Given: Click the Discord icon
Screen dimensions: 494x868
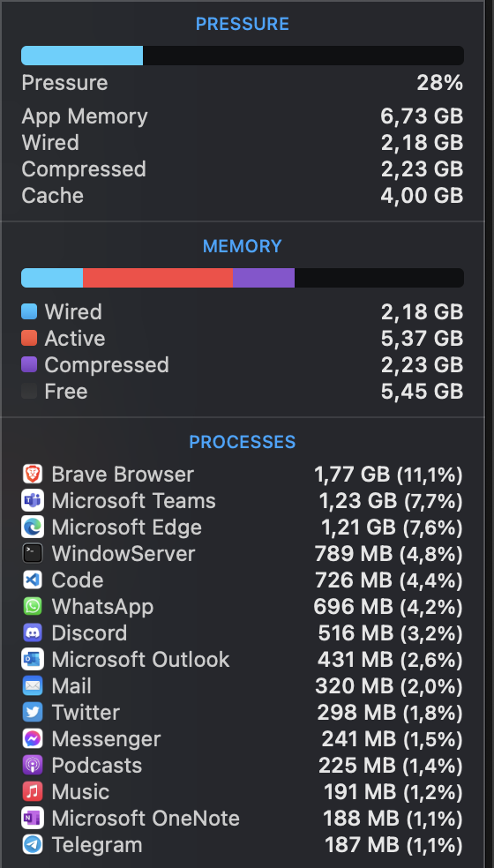Looking at the screenshot, I should point(33,633).
